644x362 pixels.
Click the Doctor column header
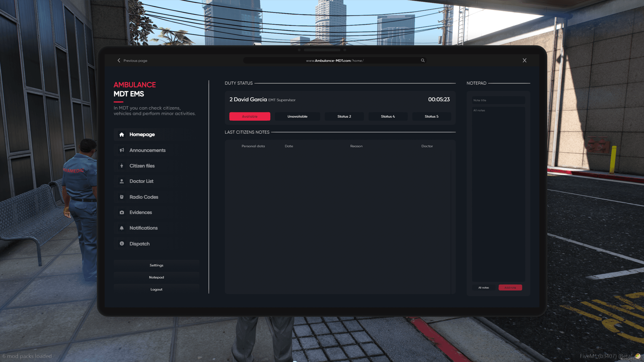coord(427,146)
